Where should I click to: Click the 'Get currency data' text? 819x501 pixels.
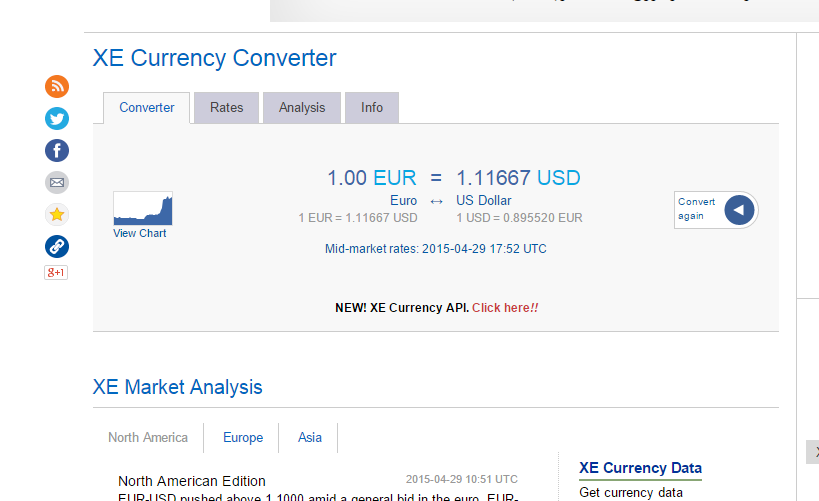[631, 493]
